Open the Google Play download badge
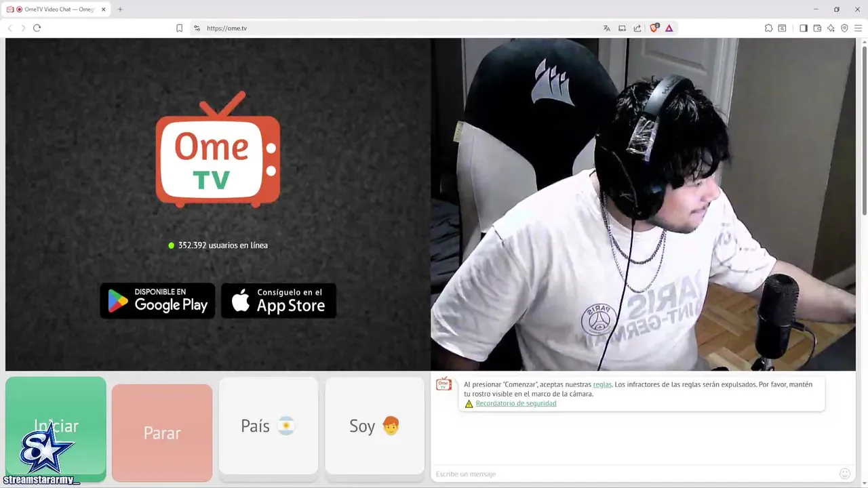 (157, 301)
